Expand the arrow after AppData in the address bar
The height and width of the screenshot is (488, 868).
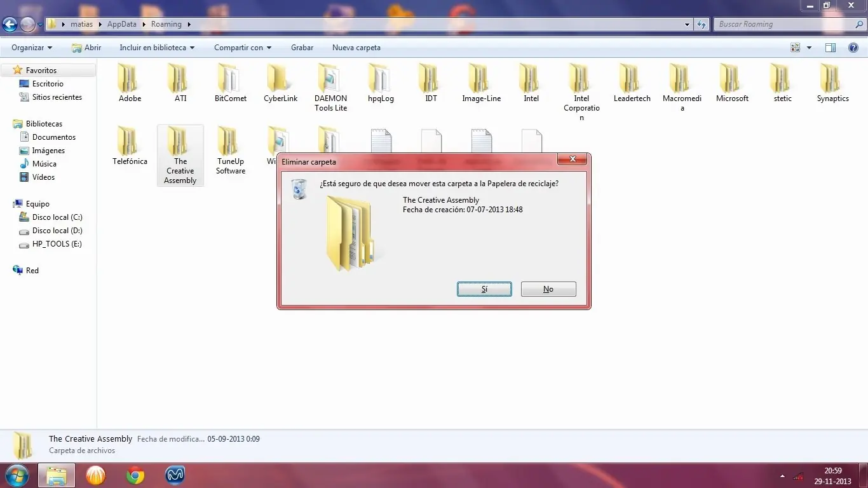144,24
